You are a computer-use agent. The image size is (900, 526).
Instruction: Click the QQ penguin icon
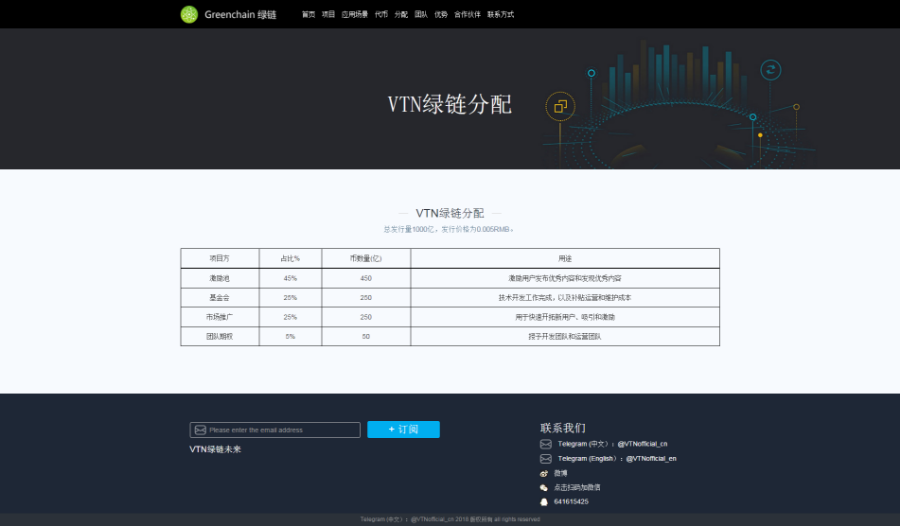(x=544, y=502)
